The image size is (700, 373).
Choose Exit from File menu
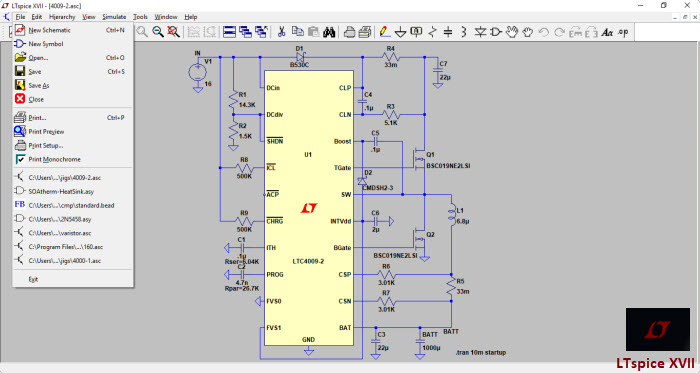coord(73,279)
